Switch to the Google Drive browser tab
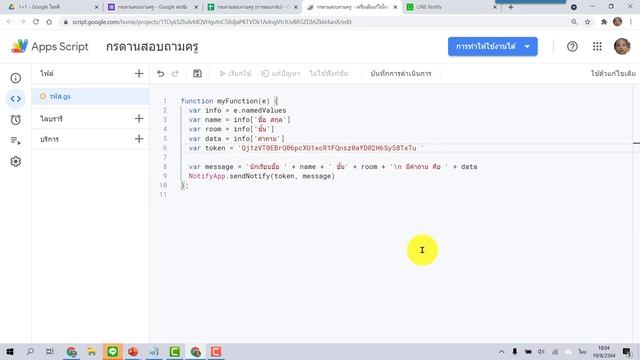 pyautogui.click(x=52, y=7)
